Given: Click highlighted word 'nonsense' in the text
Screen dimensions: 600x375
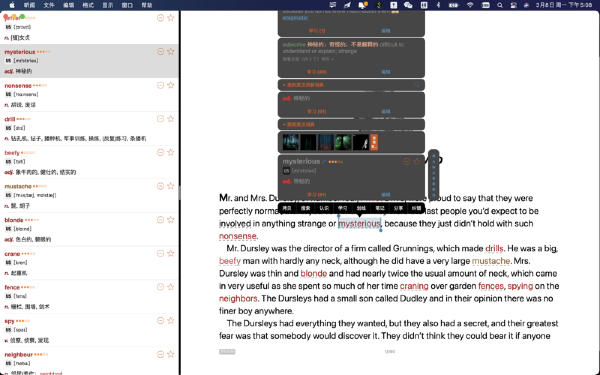Looking at the screenshot, I should tap(238, 236).
